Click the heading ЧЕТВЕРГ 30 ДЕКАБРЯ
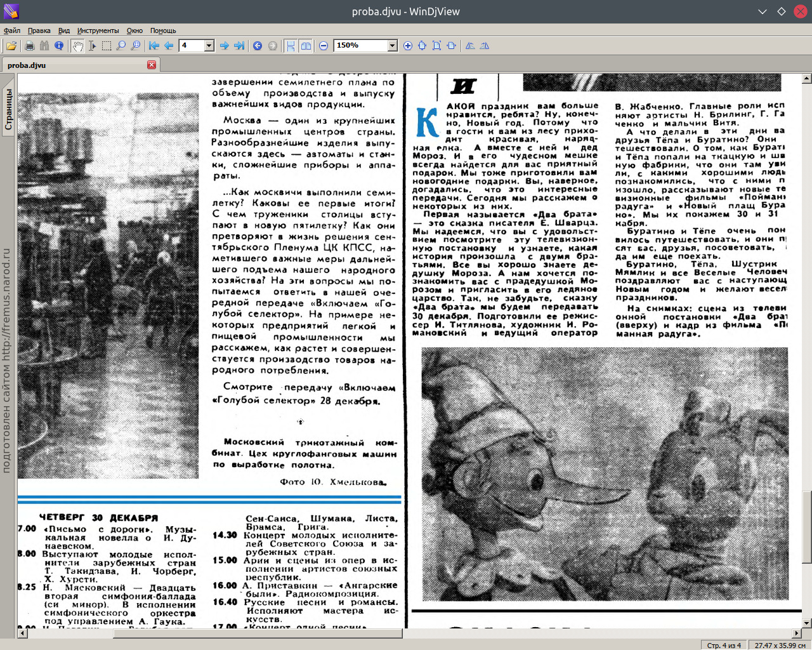 click(98, 517)
